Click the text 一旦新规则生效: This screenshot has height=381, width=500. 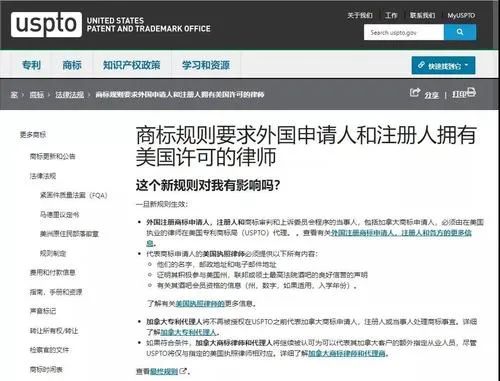(162, 204)
